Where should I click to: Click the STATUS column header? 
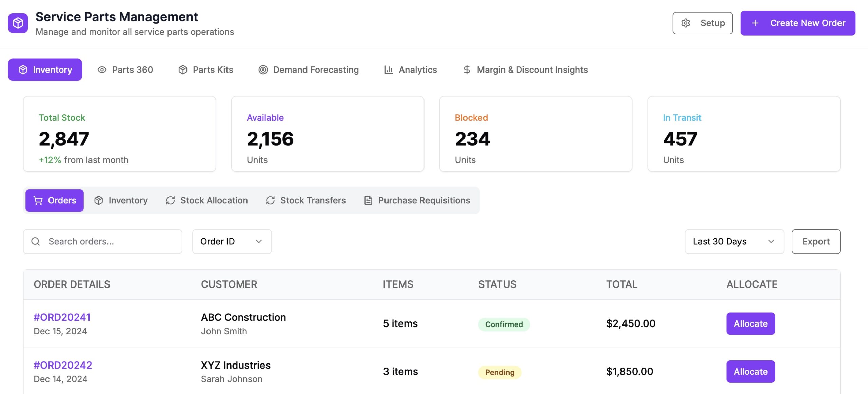click(x=497, y=284)
